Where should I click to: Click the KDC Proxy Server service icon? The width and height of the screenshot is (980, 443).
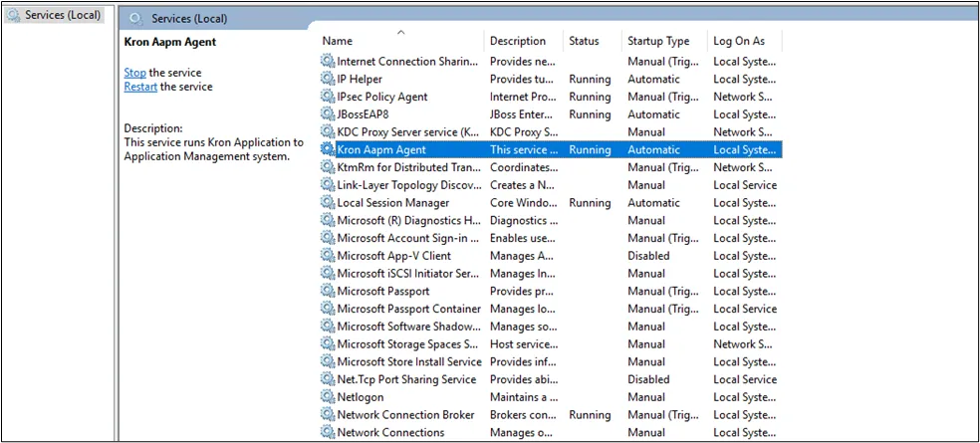328,131
